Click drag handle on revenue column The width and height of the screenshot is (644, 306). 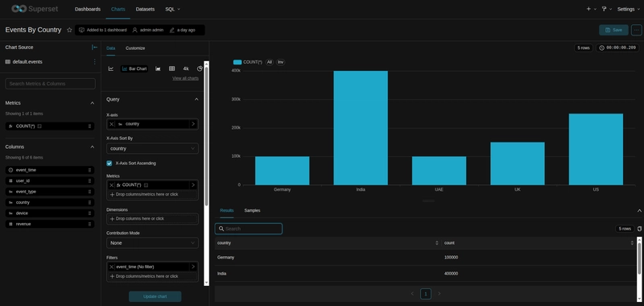[89, 224]
